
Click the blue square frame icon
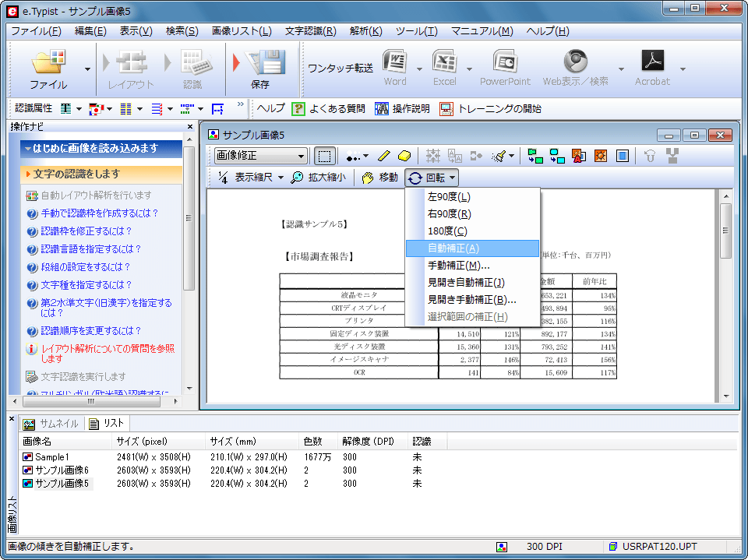tap(623, 156)
